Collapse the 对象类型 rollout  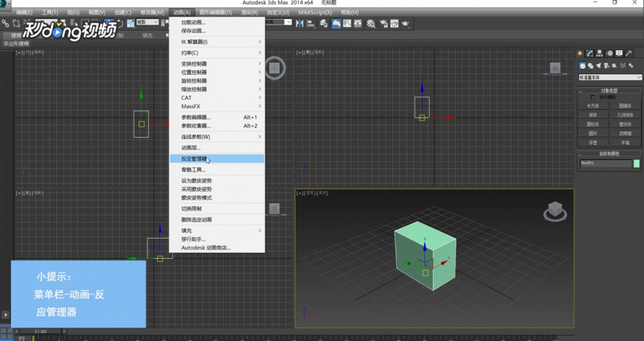click(609, 90)
